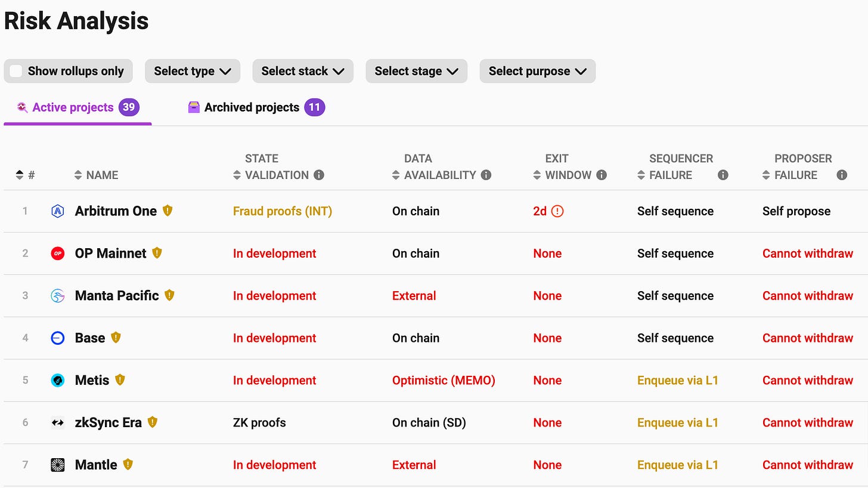The height and width of the screenshot is (488, 868).
Task: Click the Manta Pacific logo icon
Action: [x=57, y=296]
